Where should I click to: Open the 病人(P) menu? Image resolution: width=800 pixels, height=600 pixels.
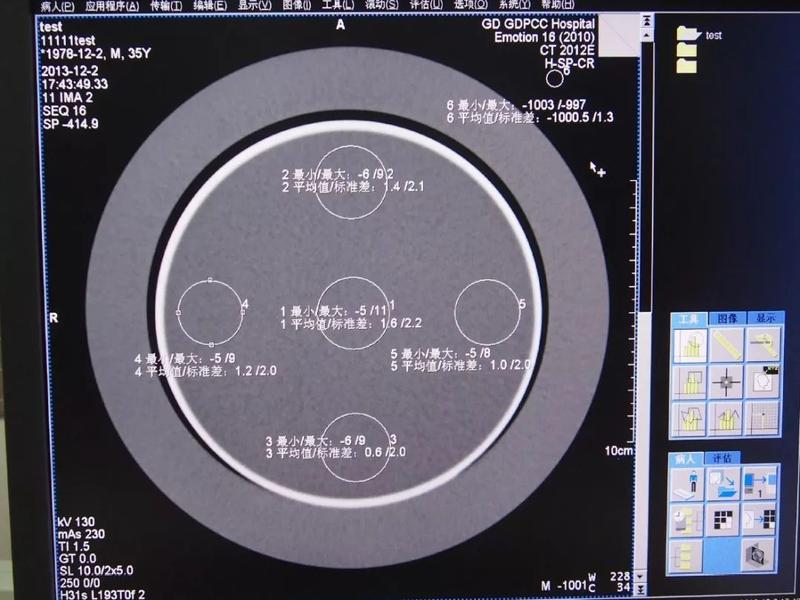tap(57, 6)
